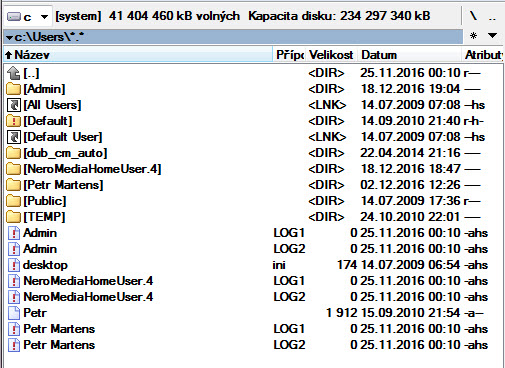Click the Default User link icon
This screenshot has height=368, width=505.
(14, 137)
